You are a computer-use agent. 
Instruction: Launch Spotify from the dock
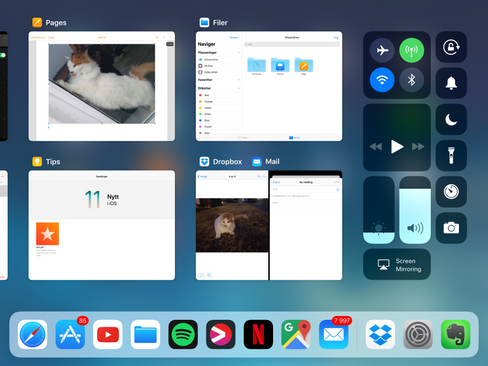coord(183,335)
